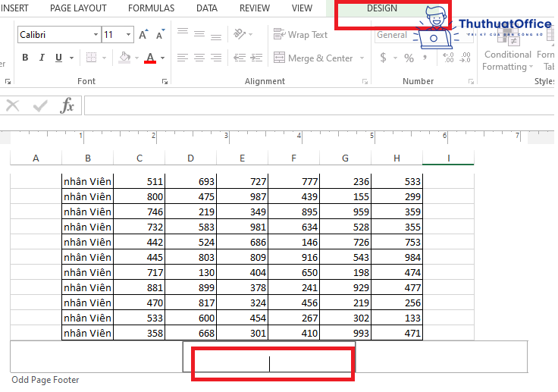The height and width of the screenshot is (392, 558).
Task: Switch to INSERT tab
Action: tap(14, 8)
